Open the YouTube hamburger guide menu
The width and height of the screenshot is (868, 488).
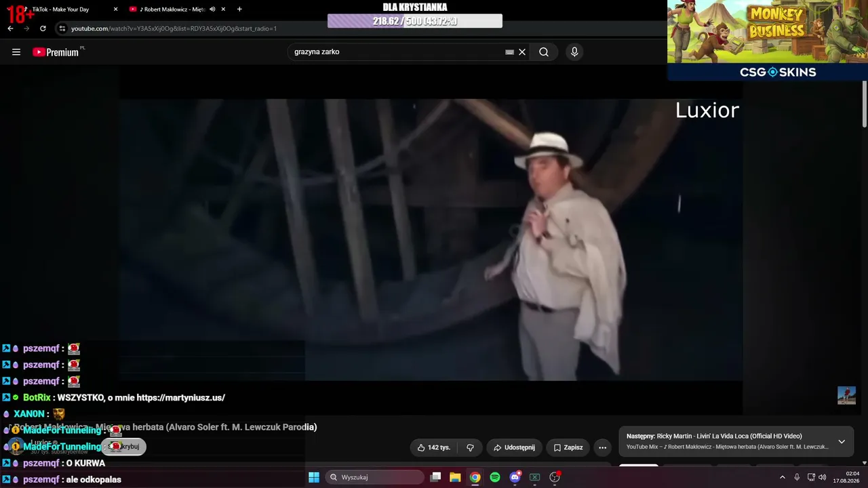(x=16, y=52)
